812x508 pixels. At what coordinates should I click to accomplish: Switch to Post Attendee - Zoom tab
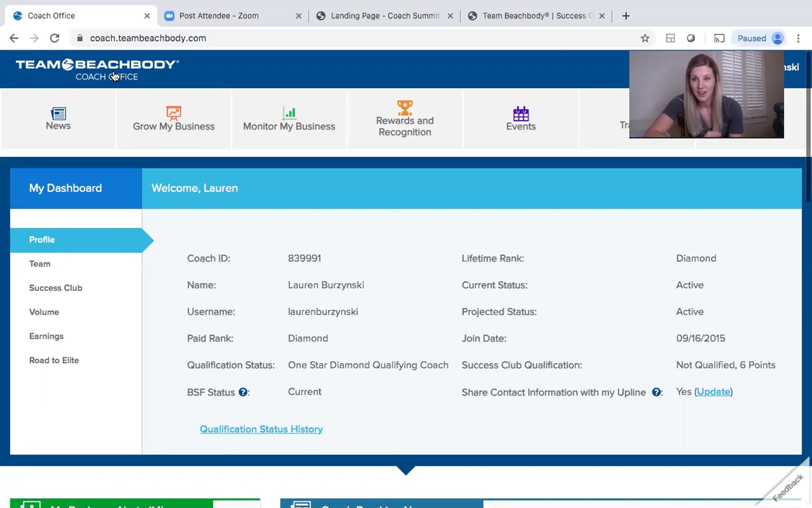pyautogui.click(x=219, y=16)
